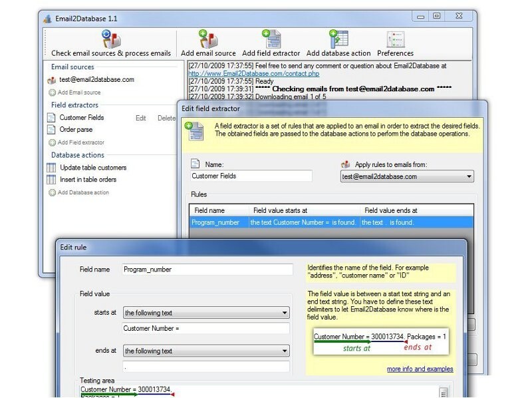
Task: Click table icon beside Insert in table orders
Action: tap(51, 179)
